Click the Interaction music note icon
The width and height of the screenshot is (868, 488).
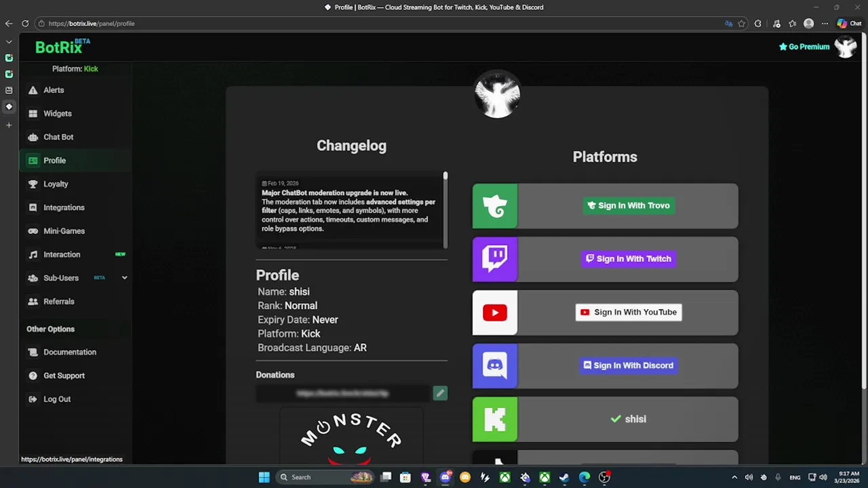pos(33,255)
